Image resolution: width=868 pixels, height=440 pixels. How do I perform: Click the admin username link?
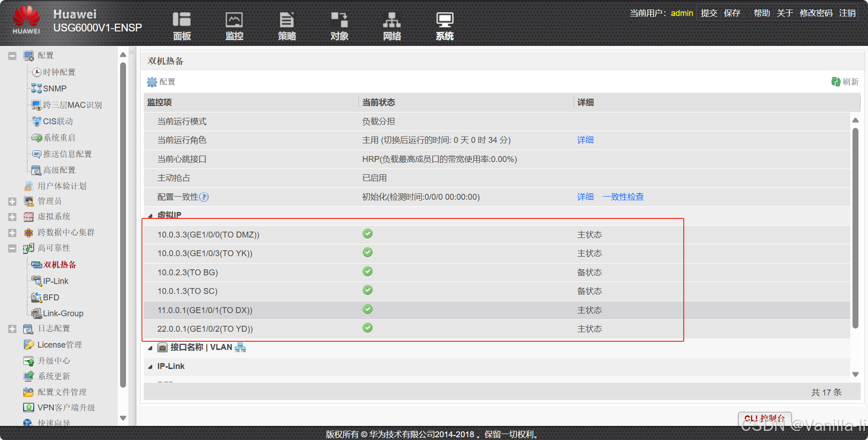pyautogui.click(x=682, y=13)
